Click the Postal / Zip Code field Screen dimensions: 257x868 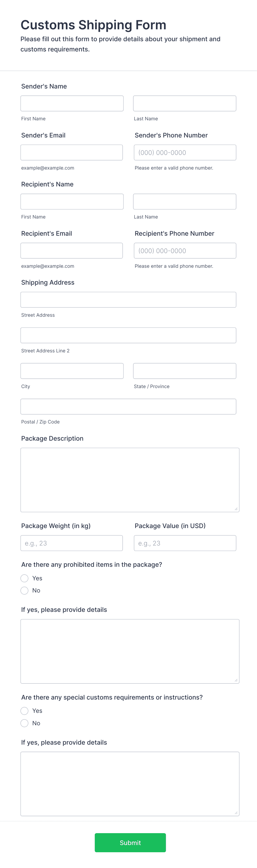[x=128, y=406]
